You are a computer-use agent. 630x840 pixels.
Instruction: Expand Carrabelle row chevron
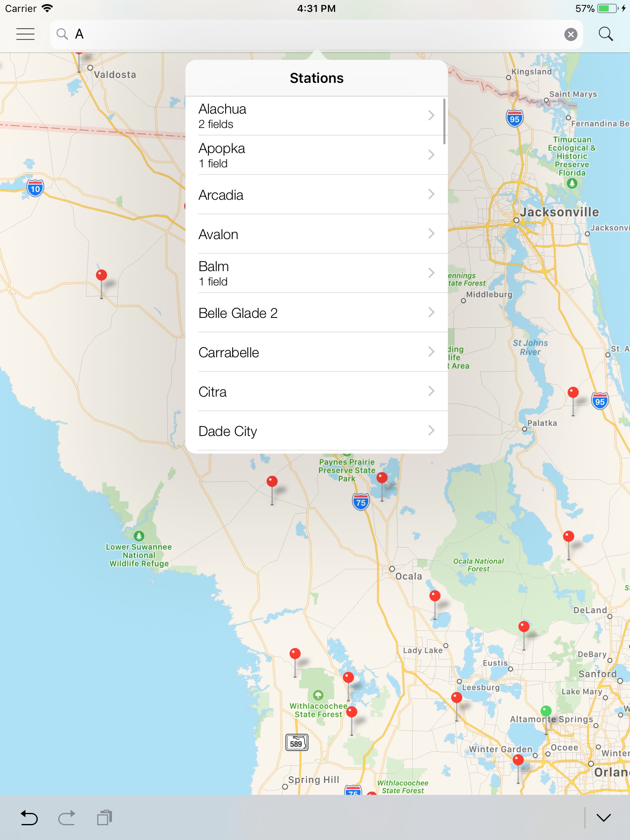(431, 352)
